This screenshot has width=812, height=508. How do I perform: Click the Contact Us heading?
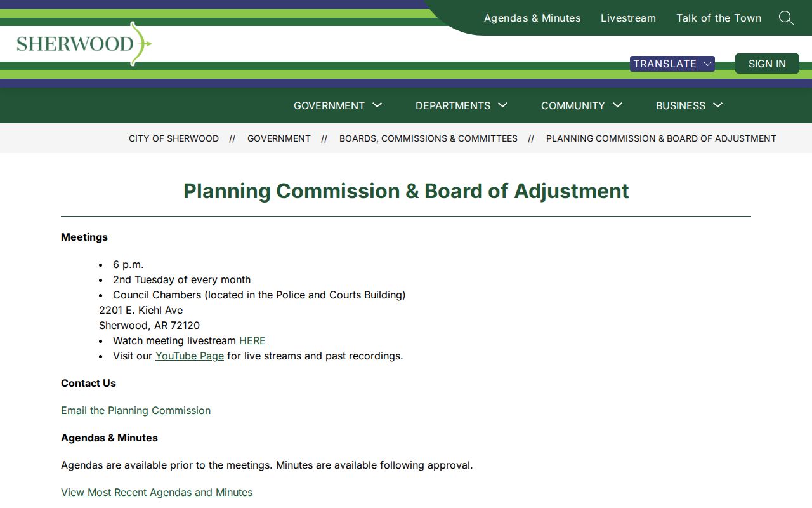[x=88, y=383]
